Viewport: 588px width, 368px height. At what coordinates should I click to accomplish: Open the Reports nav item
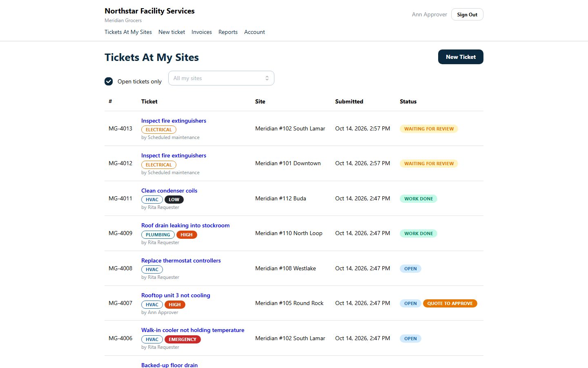(x=228, y=32)
